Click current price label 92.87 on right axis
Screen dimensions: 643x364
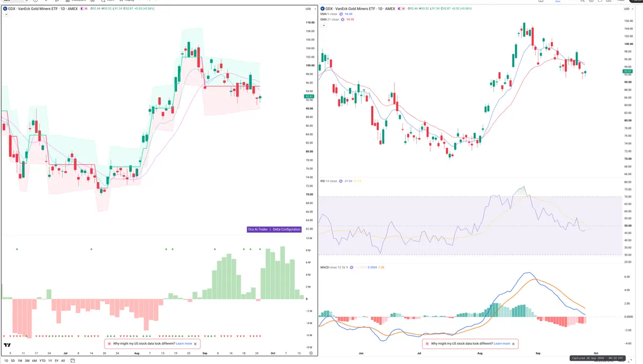point(627,71)
